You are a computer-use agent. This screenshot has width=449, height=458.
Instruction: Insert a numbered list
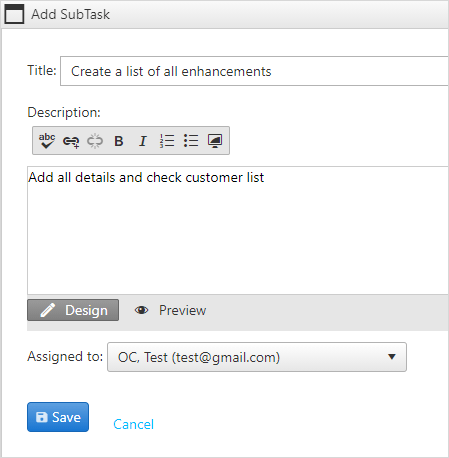(x=167, y=141)
